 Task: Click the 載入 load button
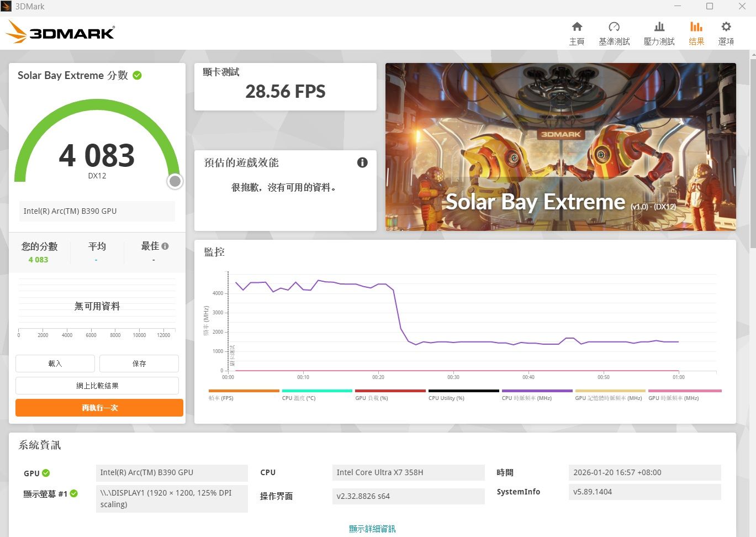[55, 364]
